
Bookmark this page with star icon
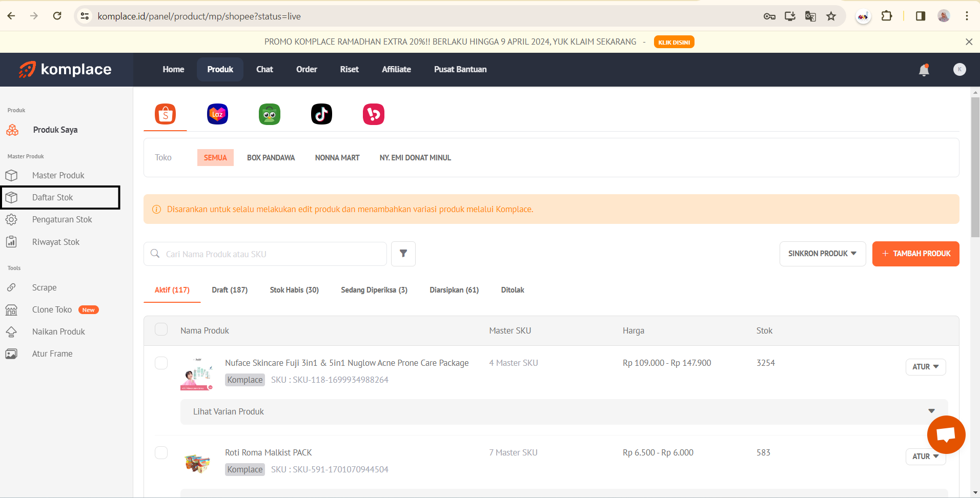[831, 16]
